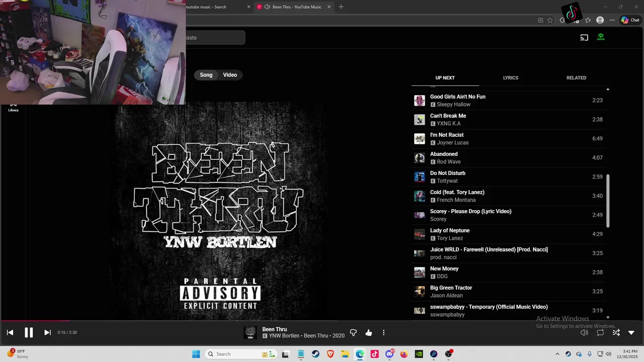Open the LYRICS tab
This screenshot has width=644, height=362.
511,78
